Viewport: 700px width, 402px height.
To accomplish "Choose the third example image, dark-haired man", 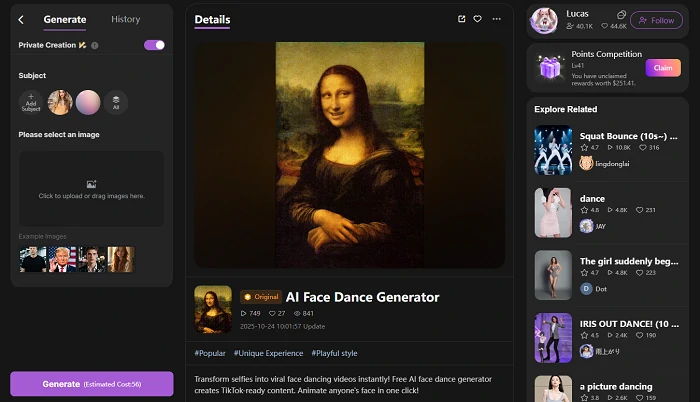I will click(92, 260).
